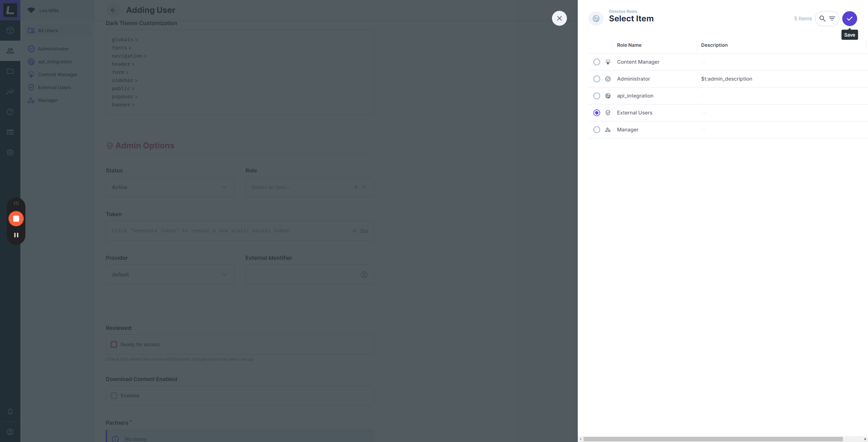This screenshot has width=868, height=442.
Task: Stop the screen recording
Action: click(16, 219)
